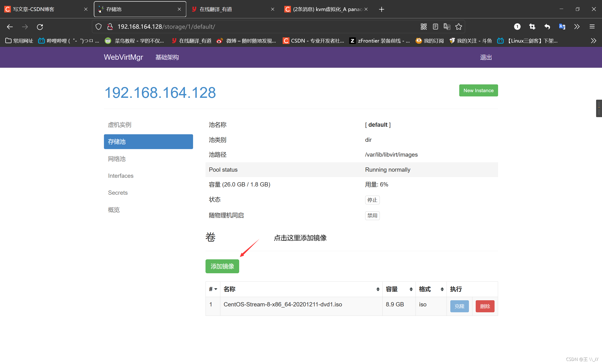Click the 禁用 autostart button
Viewport: 602px width, 364px height.
tap(372, 215)
